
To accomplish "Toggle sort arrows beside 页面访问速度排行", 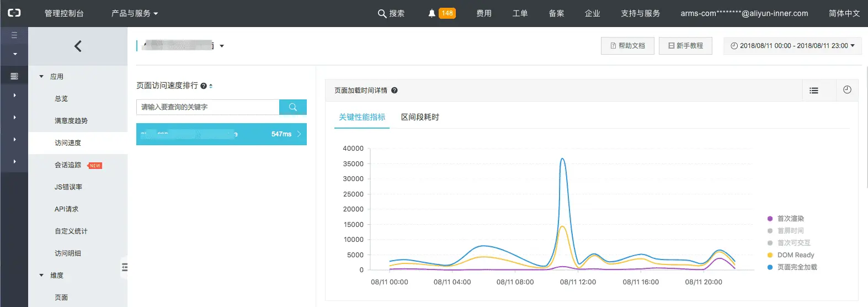I will pos(211,86).
